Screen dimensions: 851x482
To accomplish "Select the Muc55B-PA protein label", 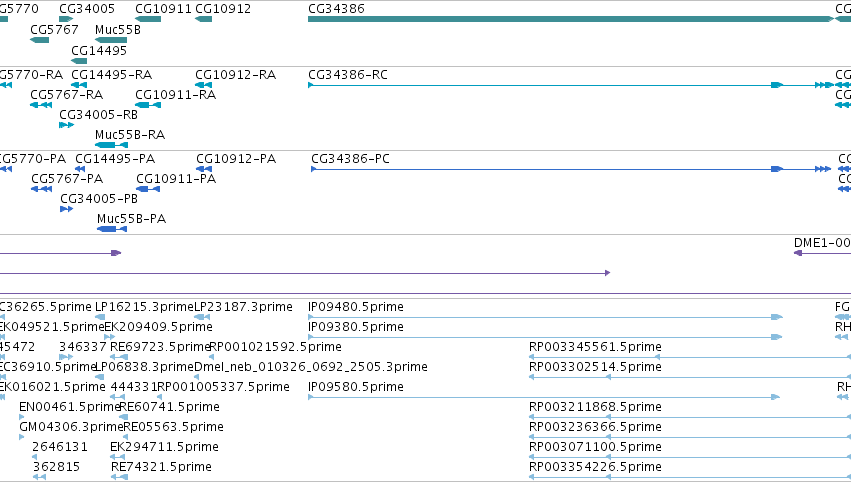I will point(131,219).
